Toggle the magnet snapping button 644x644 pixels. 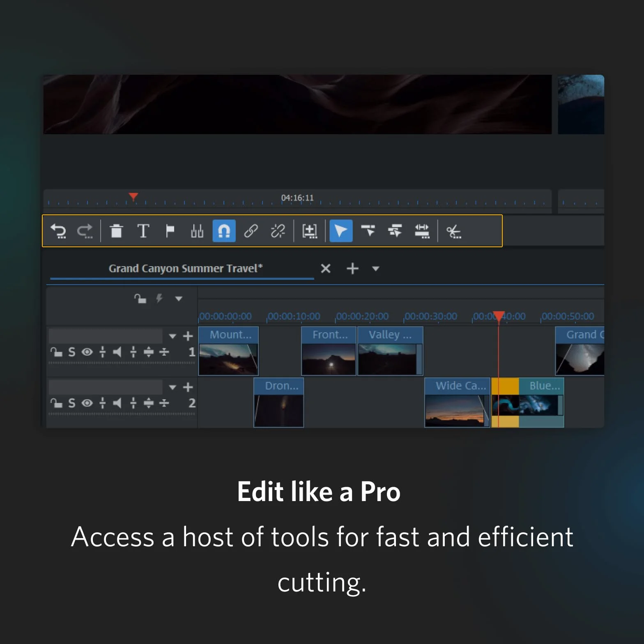click(x=224, y=231)
